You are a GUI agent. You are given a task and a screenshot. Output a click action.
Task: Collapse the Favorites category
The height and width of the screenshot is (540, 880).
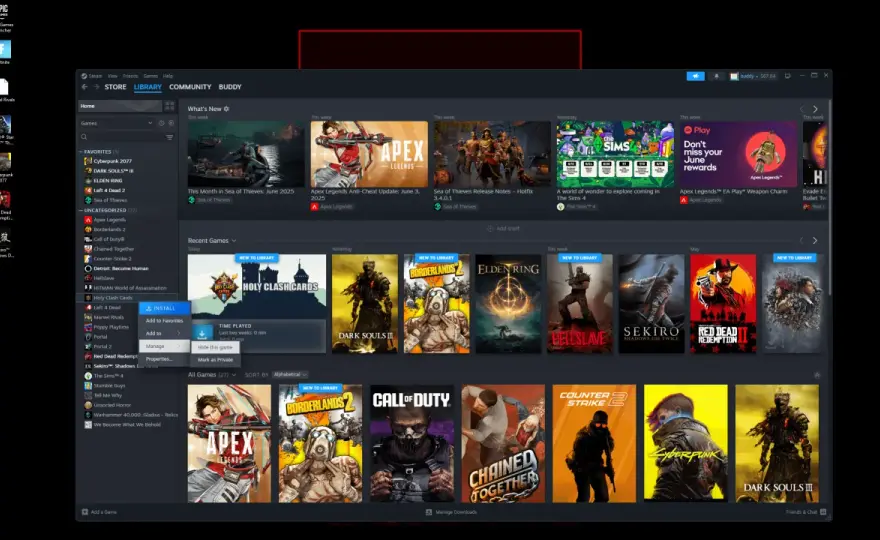tap(81, 152)
